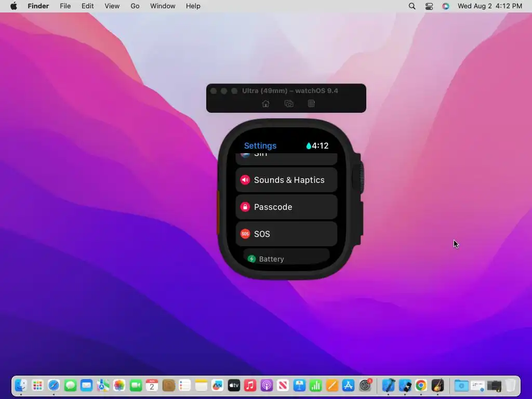Tap the Settings title on watch screen
This screenshot has height=399, width=532.
click(x=260, y=145)
